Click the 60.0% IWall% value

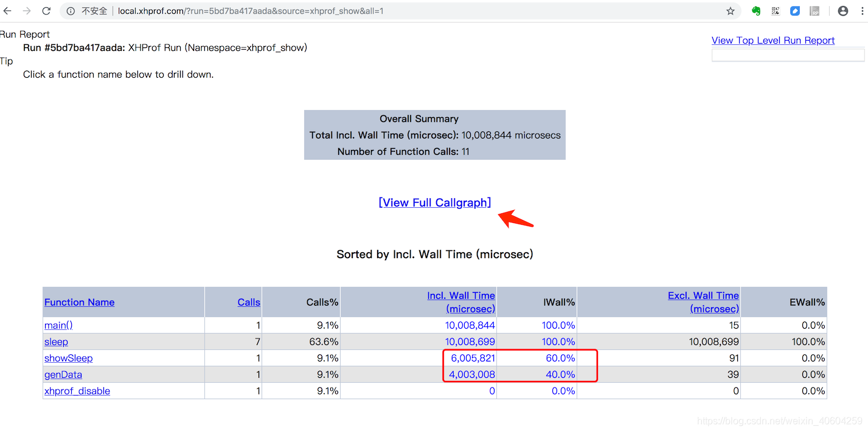click(560, 358)
